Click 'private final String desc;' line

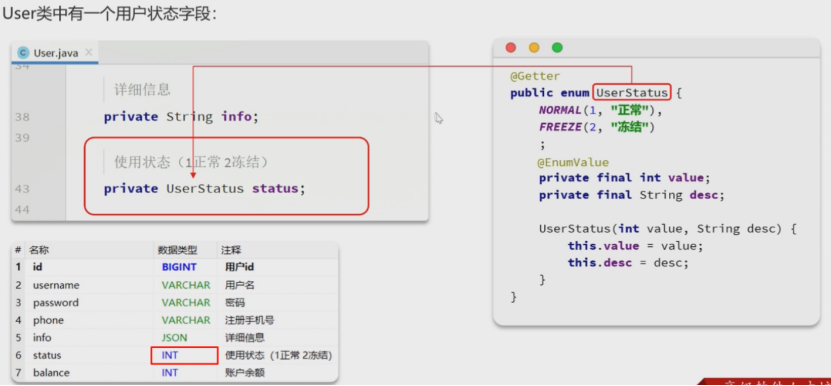tap(631, 195)
